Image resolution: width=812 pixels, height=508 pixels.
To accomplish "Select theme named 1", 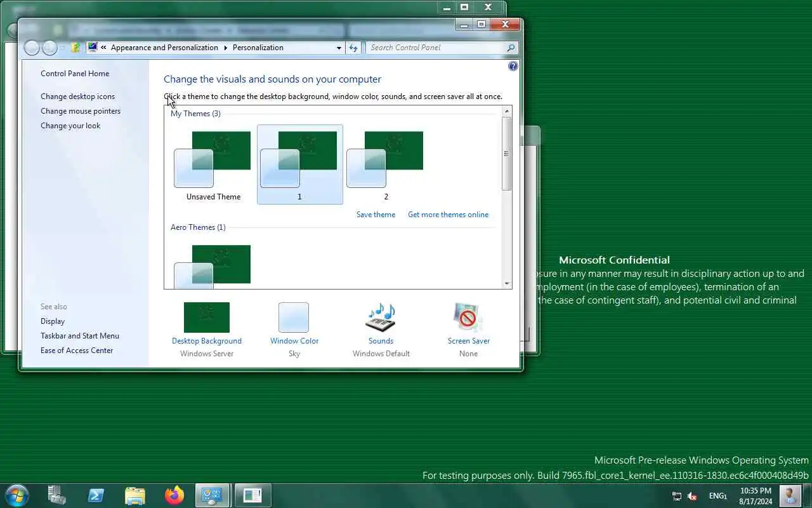I will [x=299, y=165].
